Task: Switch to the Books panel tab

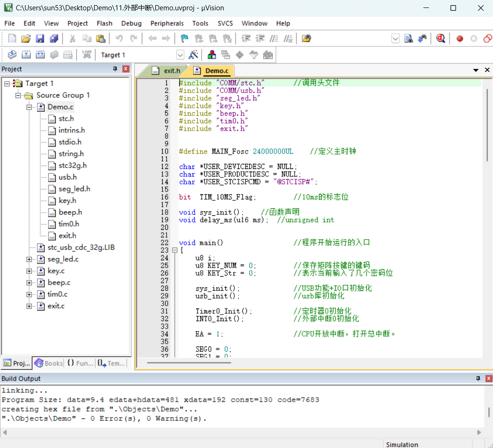Action: coord(49,363)
